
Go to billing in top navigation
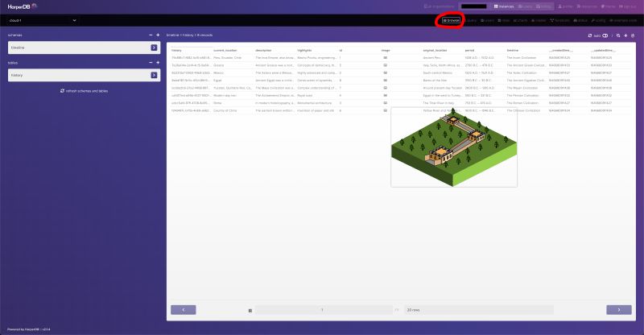[543, 6]
